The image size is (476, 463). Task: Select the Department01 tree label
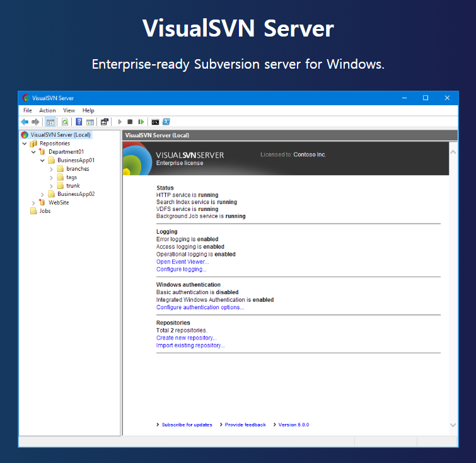[x=66, y=152]
